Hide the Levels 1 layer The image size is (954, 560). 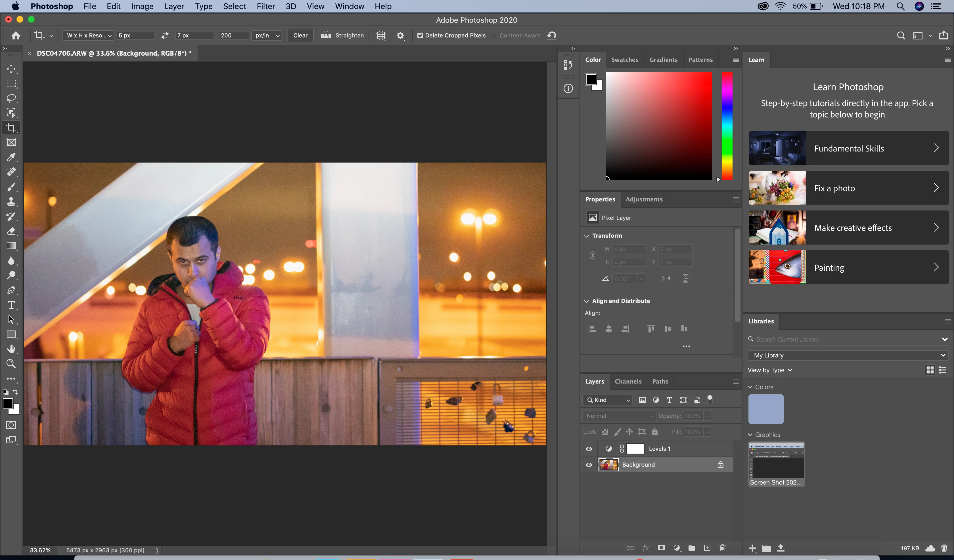589,449
